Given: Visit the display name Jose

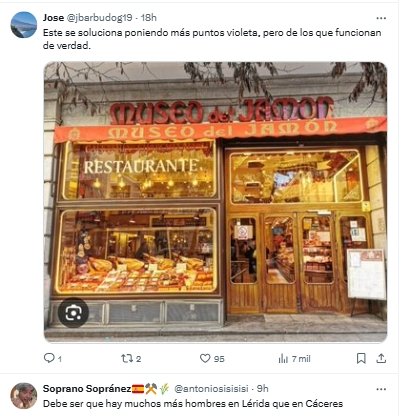Looking at the screenshot, I should [x=53, y=18].
